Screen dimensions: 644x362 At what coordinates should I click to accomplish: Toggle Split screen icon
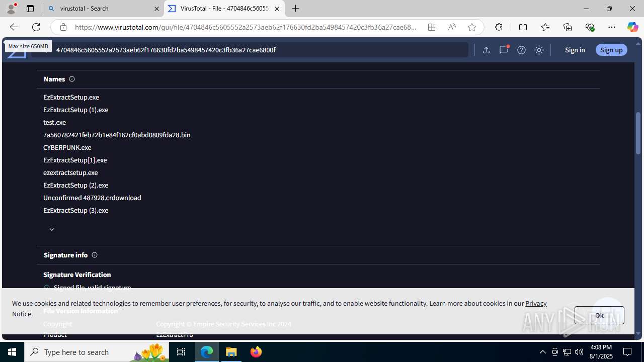tap(523, 27)
